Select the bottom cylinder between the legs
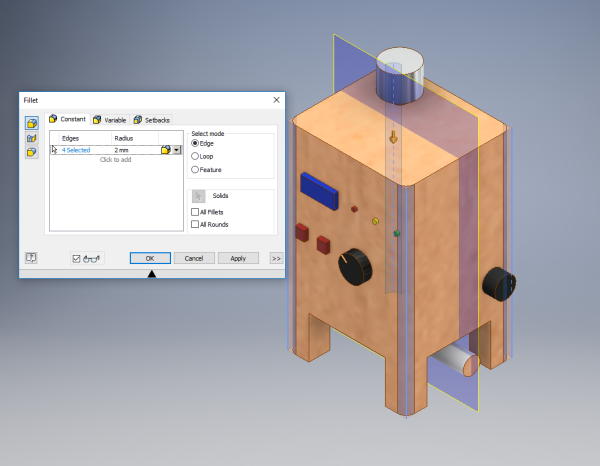 pyautogui.click(x=456, y=360)
